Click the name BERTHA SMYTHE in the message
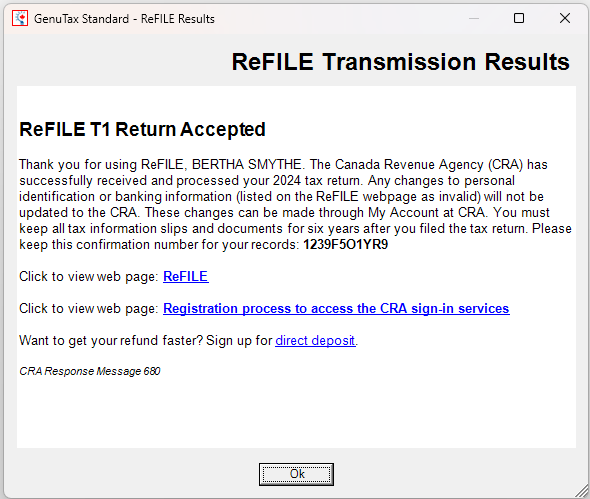 246,164
